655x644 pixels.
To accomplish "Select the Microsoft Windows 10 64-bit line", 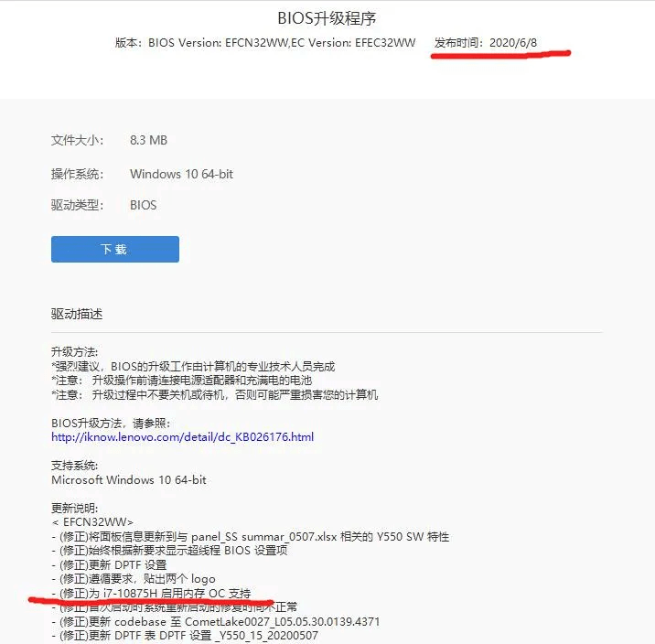I will tap(129, 480).
